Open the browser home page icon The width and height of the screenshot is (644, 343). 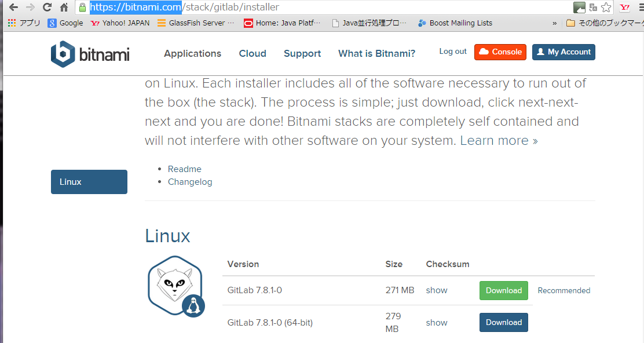[64, 7]
